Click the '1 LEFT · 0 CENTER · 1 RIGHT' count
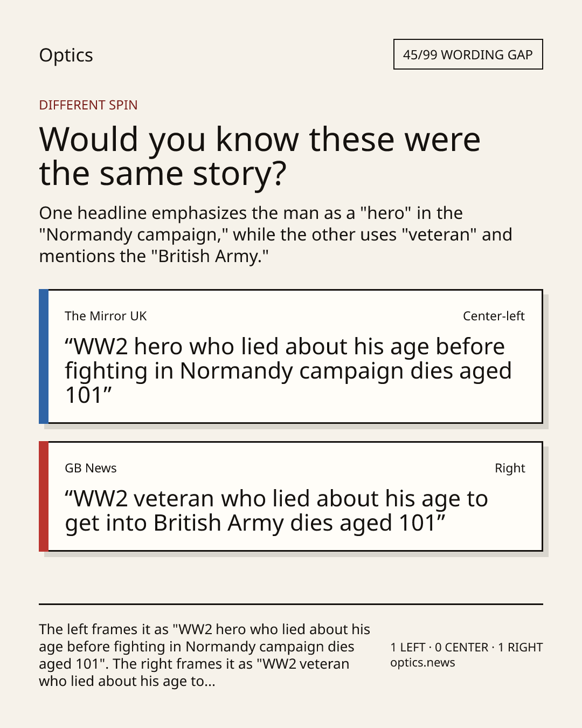The width and height of the screenshot is (582, 728). click(x=467, y=647)
